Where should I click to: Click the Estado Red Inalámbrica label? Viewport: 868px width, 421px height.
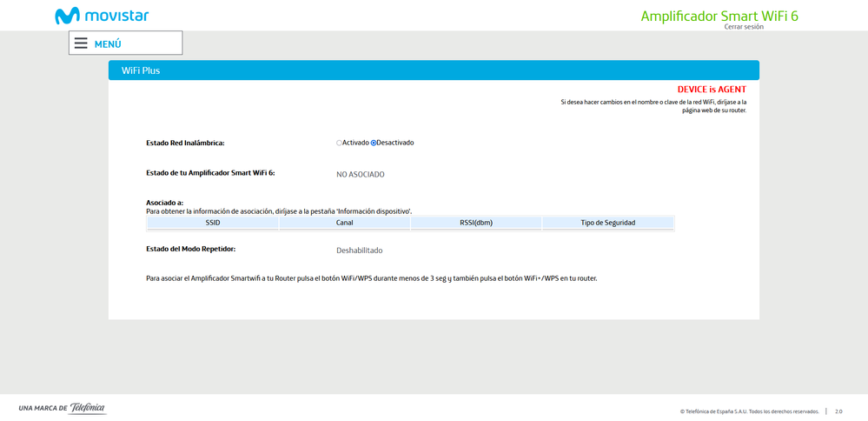(191, 143)
